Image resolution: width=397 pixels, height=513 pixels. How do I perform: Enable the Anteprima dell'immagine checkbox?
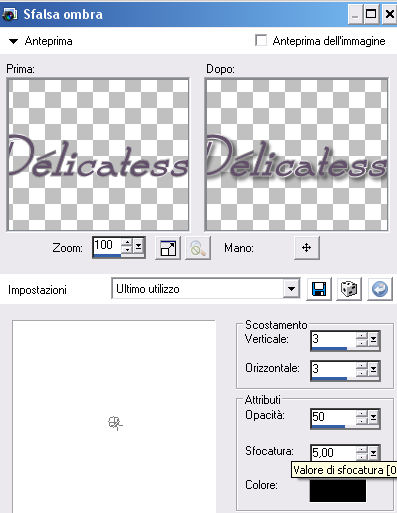tap(261, 41)
